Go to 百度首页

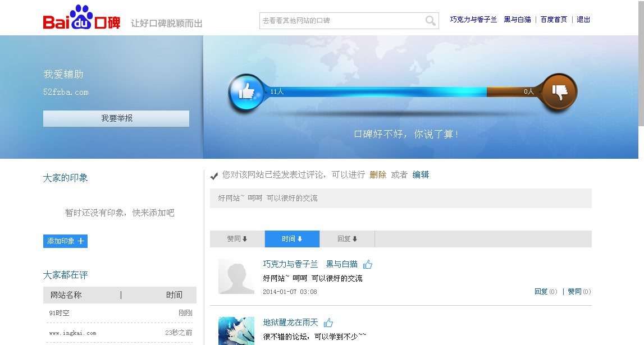[554, 20]
